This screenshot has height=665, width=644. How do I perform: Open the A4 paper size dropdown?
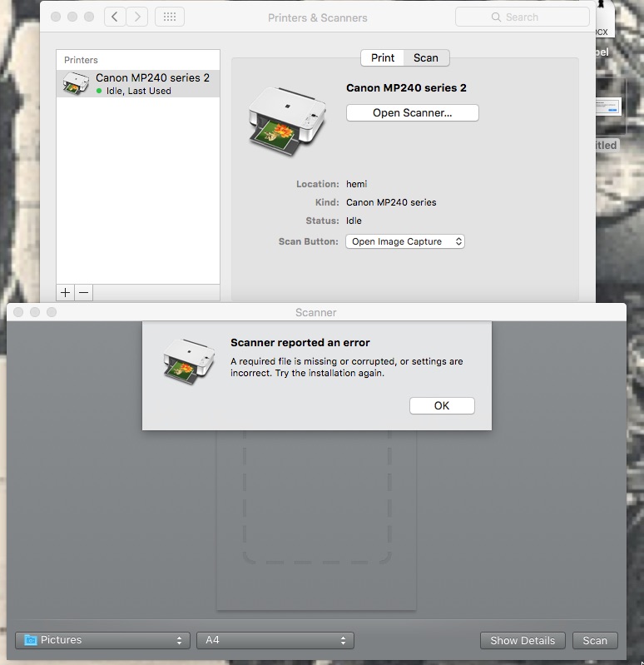click(x=275, y=640)
